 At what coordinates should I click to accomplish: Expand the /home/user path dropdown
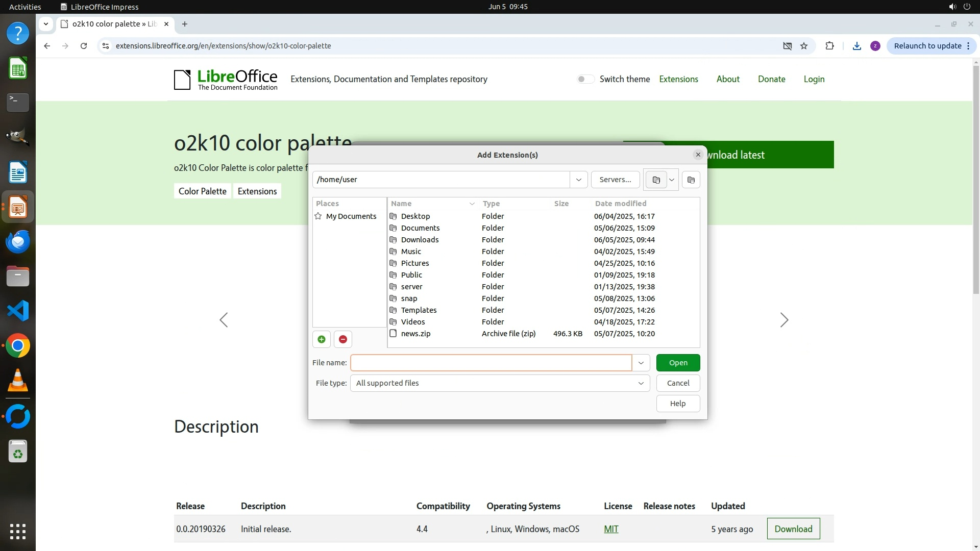(578, 180)
